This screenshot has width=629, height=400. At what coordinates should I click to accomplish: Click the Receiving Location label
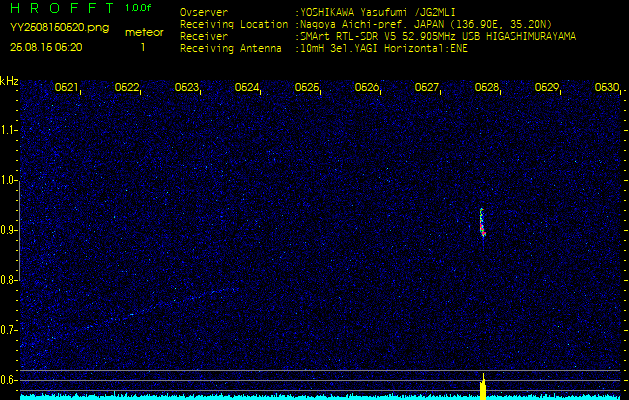pyautogui.click(x=234, y=24)
